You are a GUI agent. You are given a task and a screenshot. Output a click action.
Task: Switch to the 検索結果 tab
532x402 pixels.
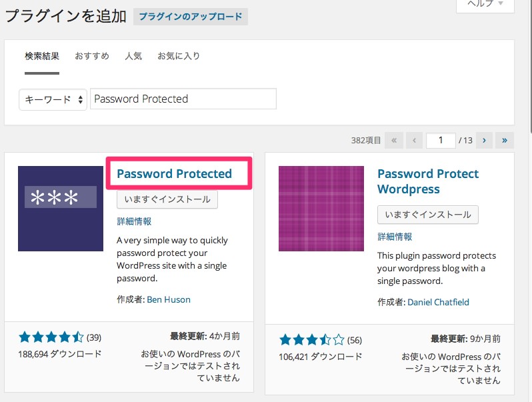(x=42, y=55)
